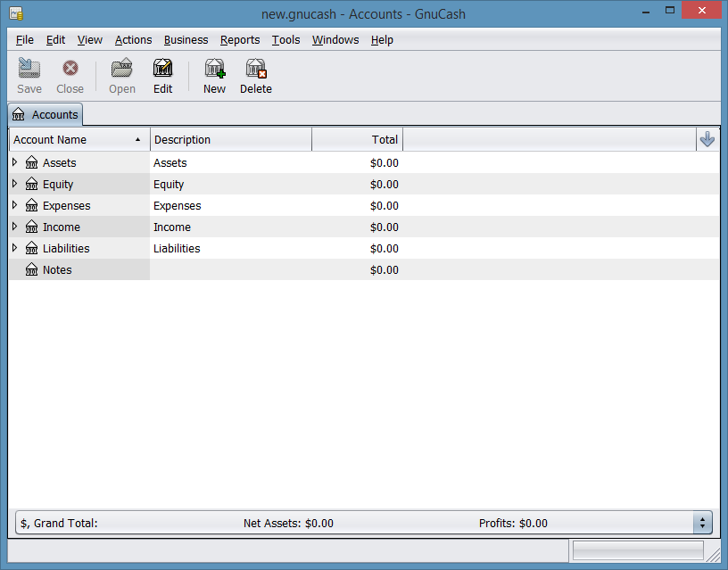Click the bank icon on Accounts tab
Viewport: 728px width, 570px height.
pyautogui.click(x=19, y=114)
